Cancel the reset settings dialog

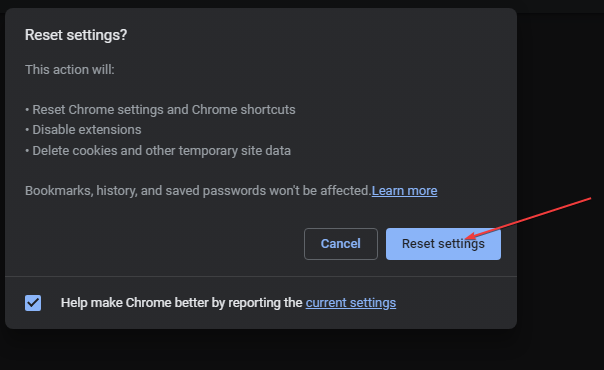[x=341, y=244]
